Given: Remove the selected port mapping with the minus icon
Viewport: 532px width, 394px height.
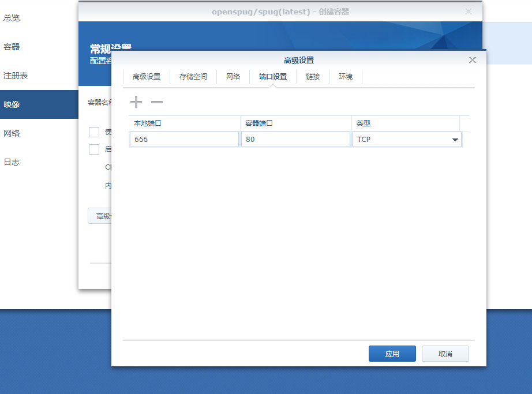Looking at the screenshot, I should click(x=156, y=102).
